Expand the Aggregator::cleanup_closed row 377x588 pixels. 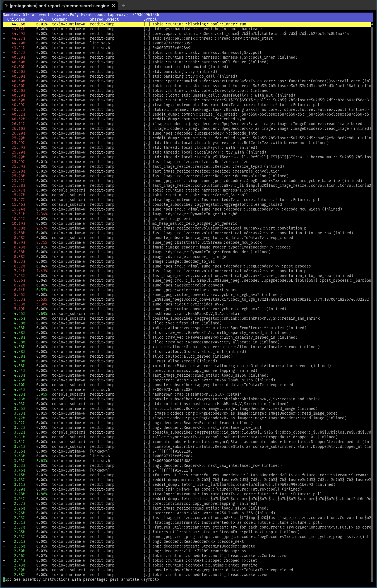(x=4, y=204)
